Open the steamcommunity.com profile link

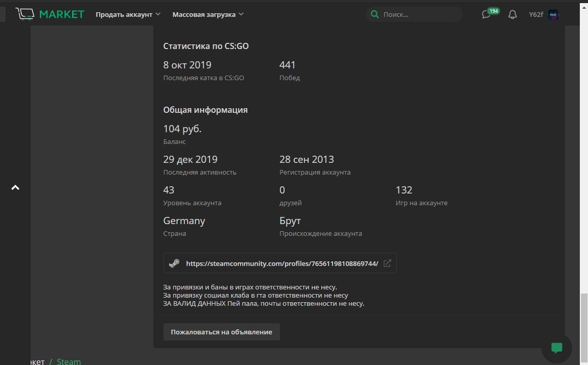click(282, 263)
